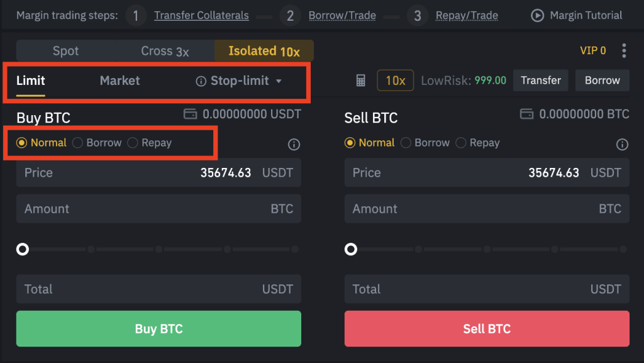Image resolution: width=644 pixels, height=363 pixels.
Task: Click the green Buy BTC button
Action: click(x=158, y=328)
